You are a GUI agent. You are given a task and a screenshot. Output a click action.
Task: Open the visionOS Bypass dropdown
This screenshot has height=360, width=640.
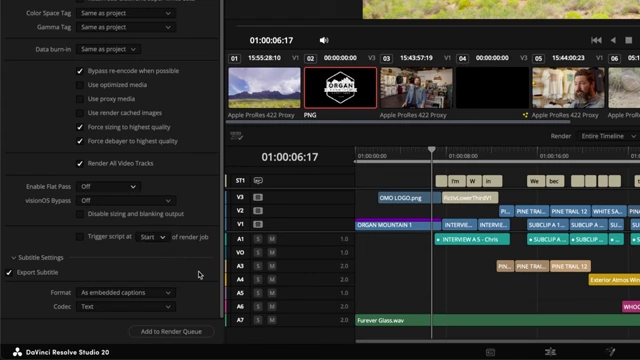(x=126, y=200)
